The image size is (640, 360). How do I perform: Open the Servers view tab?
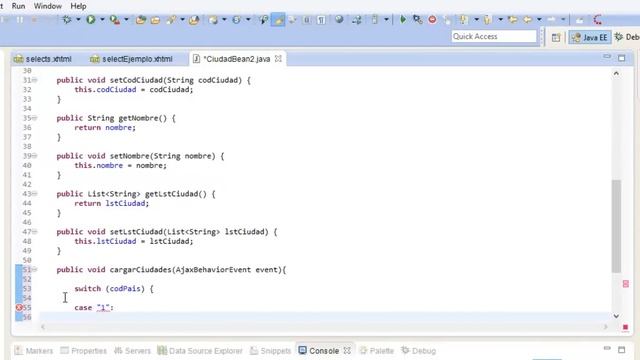click(133, 351)
